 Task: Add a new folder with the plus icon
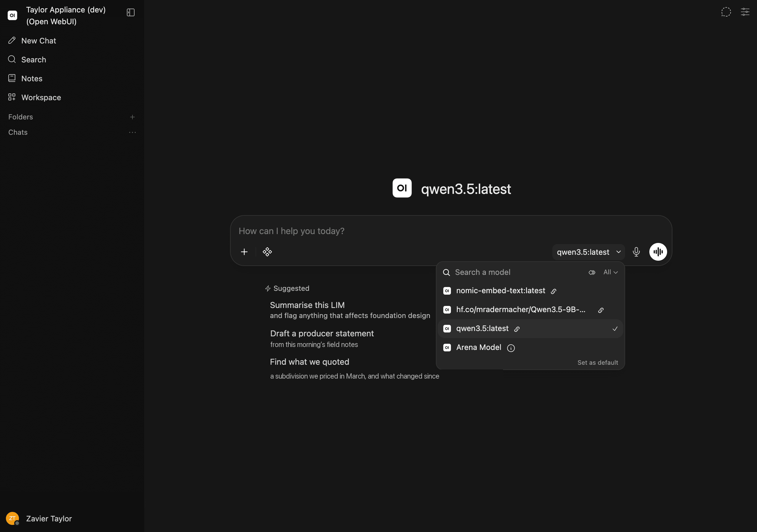point(132,117)
